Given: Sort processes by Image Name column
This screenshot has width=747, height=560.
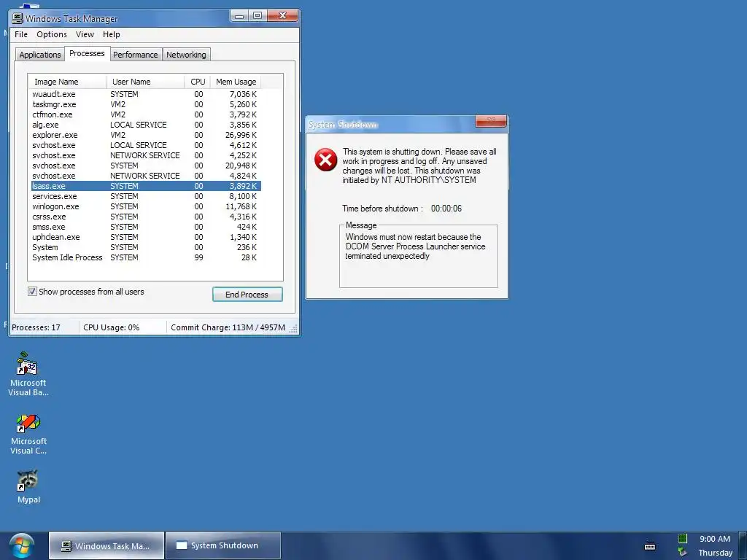Looking at the screenshot, I should point(67,82).
